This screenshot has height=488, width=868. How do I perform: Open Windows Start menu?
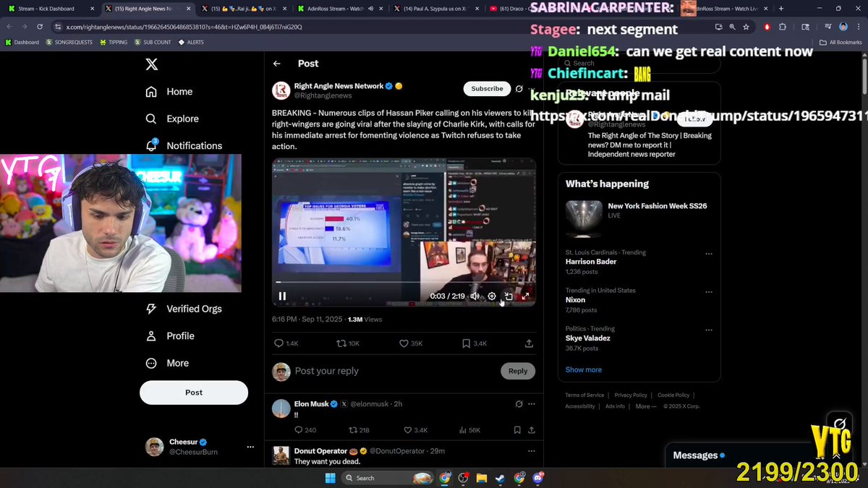pos(330,478)
